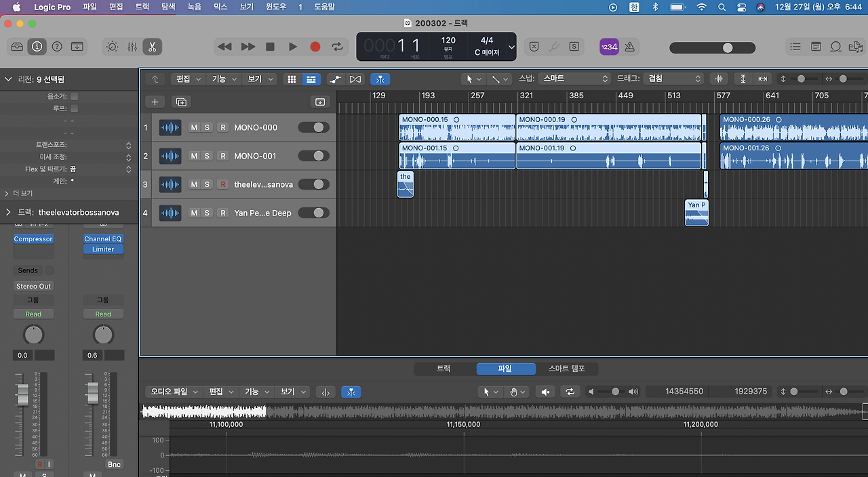Open the Mixer from the control bar

132,47
